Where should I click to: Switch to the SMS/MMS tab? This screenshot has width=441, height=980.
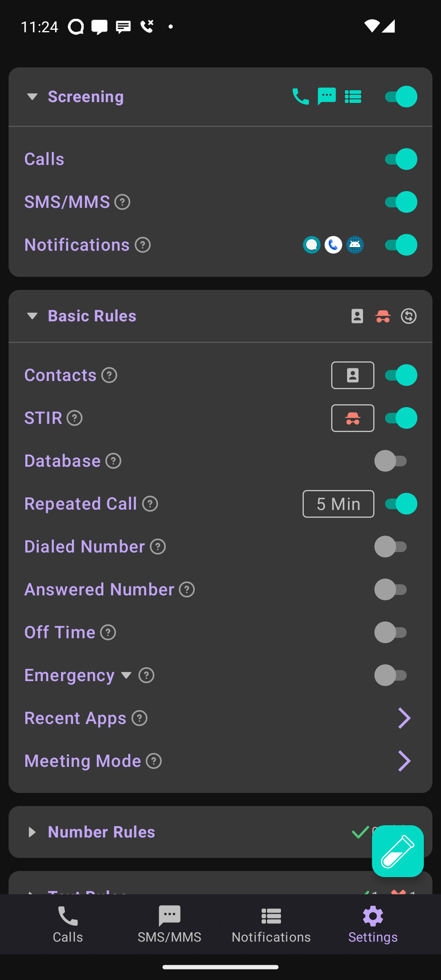coord(169,924)
